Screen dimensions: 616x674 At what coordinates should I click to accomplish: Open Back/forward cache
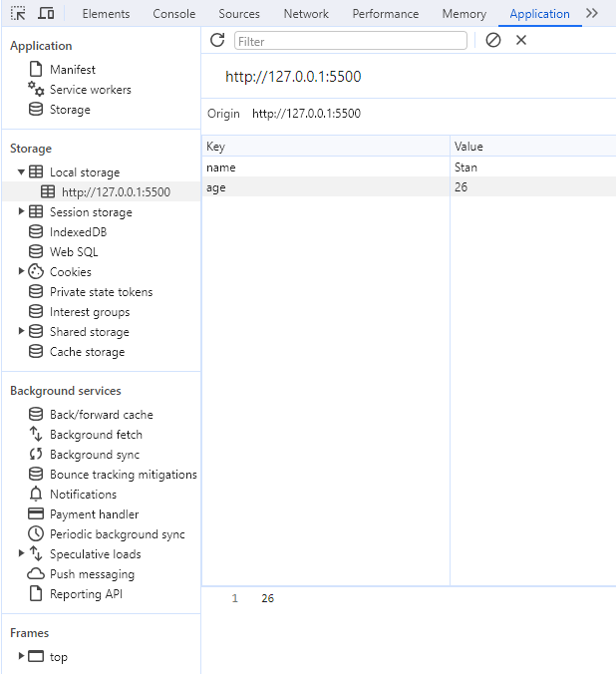coord(102,415)
